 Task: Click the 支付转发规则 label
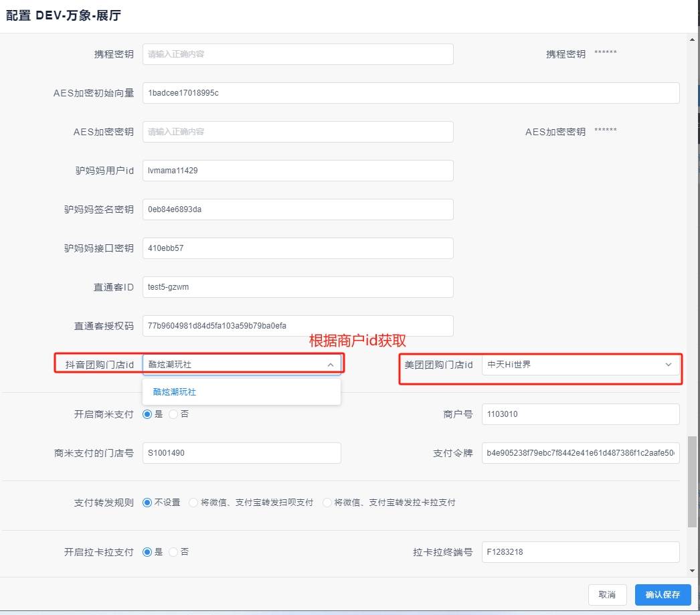pyautogui.click(x=104, y=503)
